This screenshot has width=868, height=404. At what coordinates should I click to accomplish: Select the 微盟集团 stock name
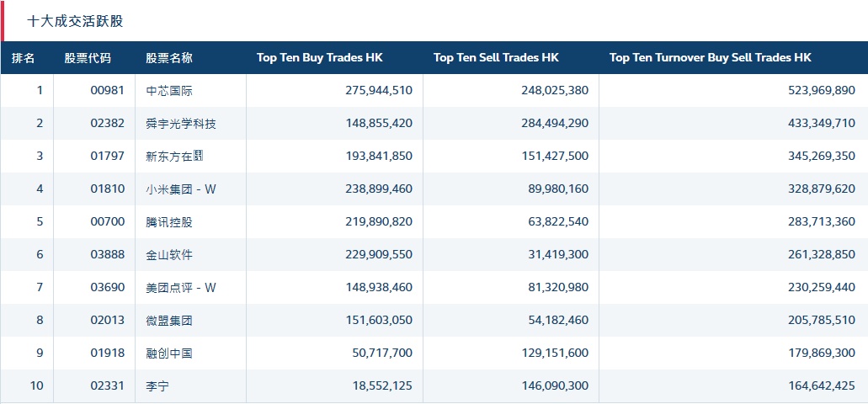(169, 321)
